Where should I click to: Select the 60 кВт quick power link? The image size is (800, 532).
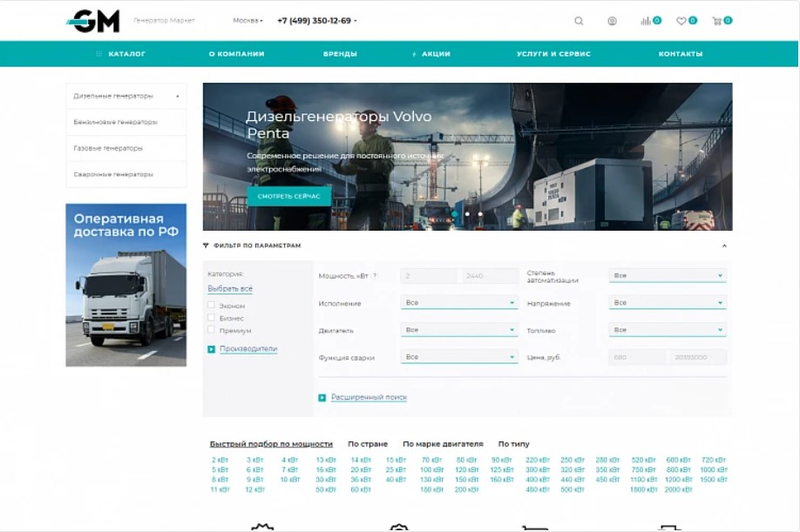pos(361,489)
